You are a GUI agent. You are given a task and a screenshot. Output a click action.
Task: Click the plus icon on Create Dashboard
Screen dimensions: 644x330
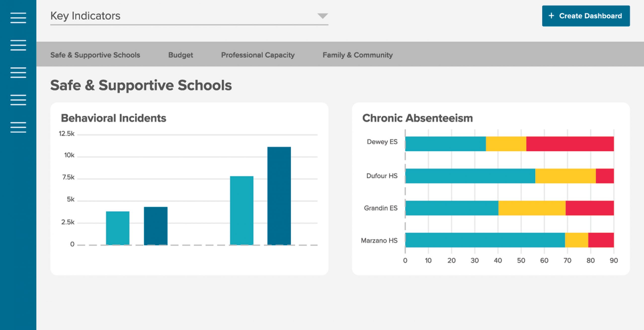click(x=551, y=16)
